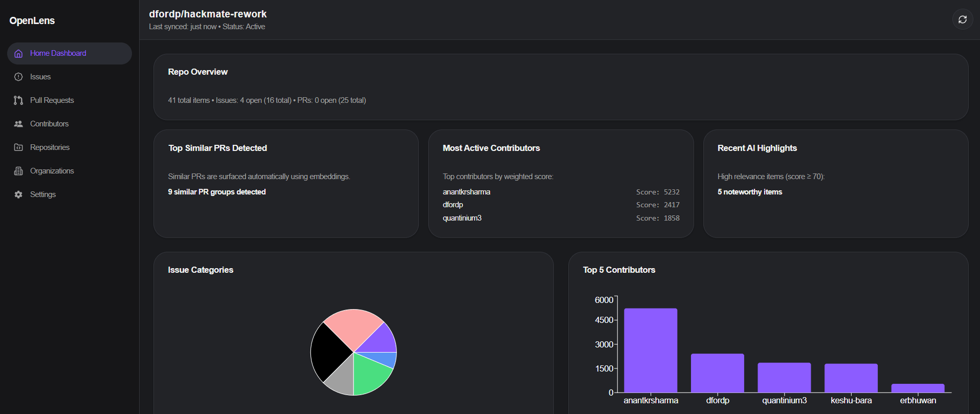Screen dimensions: 980x414
Task: Open the Contributors label in sidebar
Action: click(49, 124)
